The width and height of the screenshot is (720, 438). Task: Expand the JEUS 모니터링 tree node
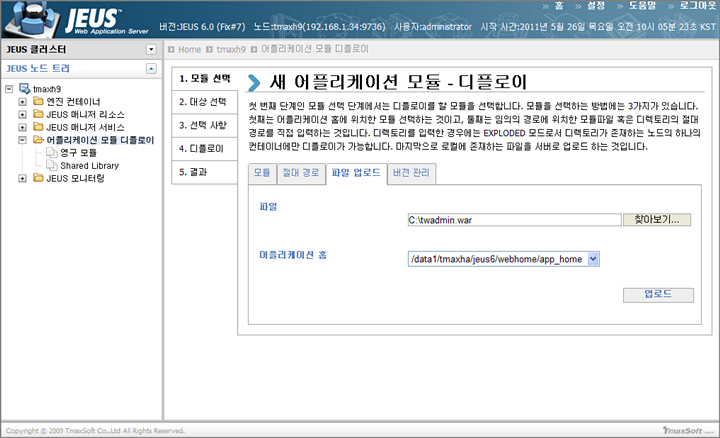22,178
